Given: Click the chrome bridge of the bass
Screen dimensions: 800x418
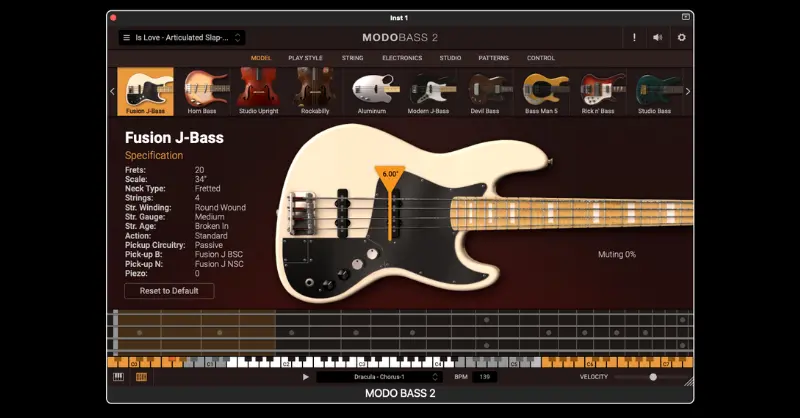Looking at the screenshot, I should (302, 212).
